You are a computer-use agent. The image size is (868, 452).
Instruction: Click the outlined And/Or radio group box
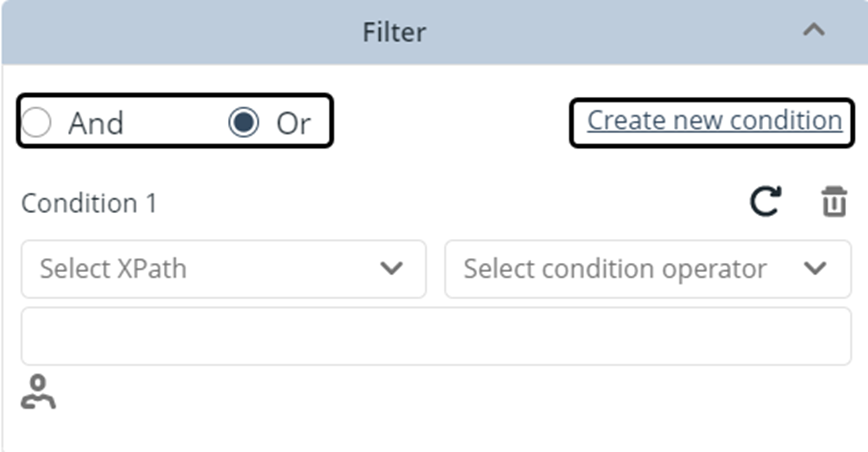(x=175, y=121)
